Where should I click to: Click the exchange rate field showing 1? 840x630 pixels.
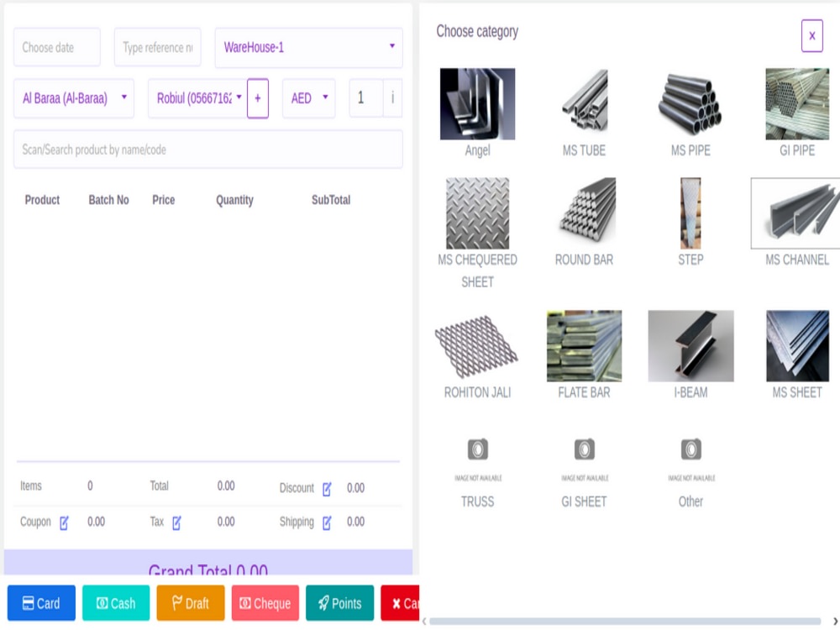[366, 98]
